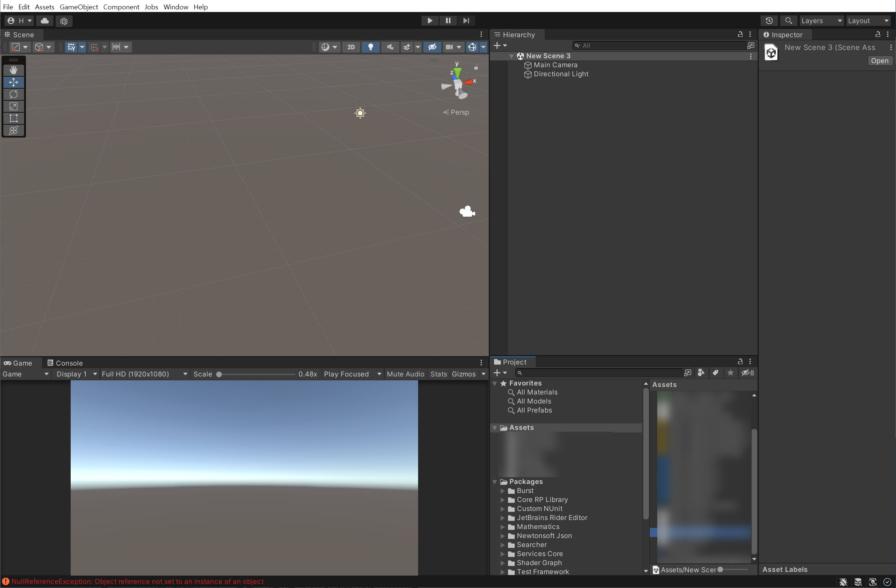Toggle scene lighting lightbulb
896x588 pixels.
tap(370, 47)
